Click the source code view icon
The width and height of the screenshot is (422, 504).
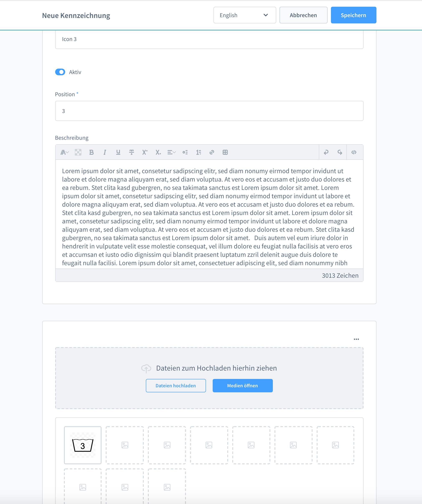click(x=354, y=152)
